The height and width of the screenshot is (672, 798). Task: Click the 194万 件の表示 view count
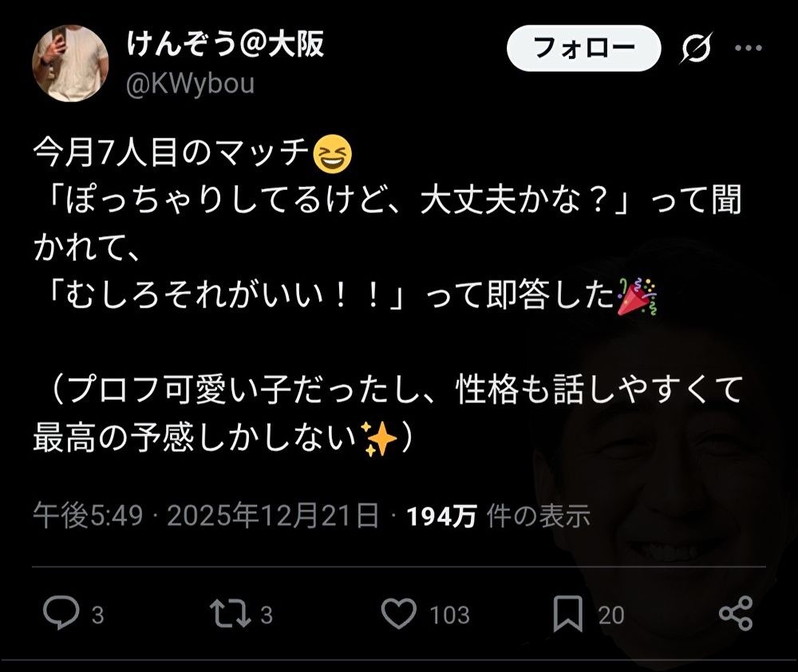[498, 516]
